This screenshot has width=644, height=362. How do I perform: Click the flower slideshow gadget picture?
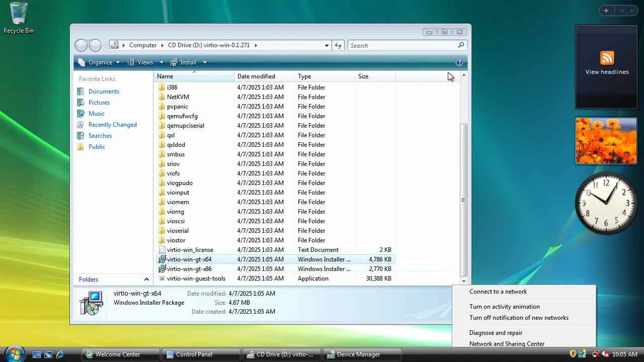coord(606,141)
